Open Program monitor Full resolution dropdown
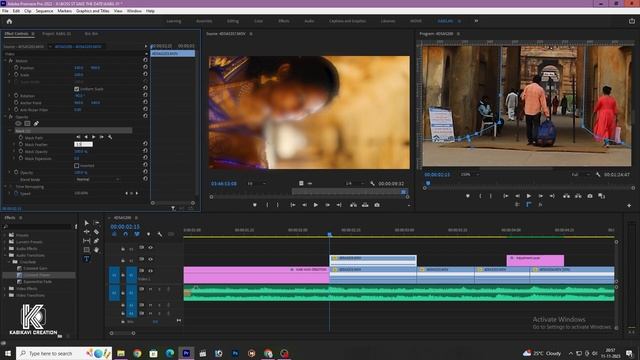This screenshot has width=640, height=360. 580,175
